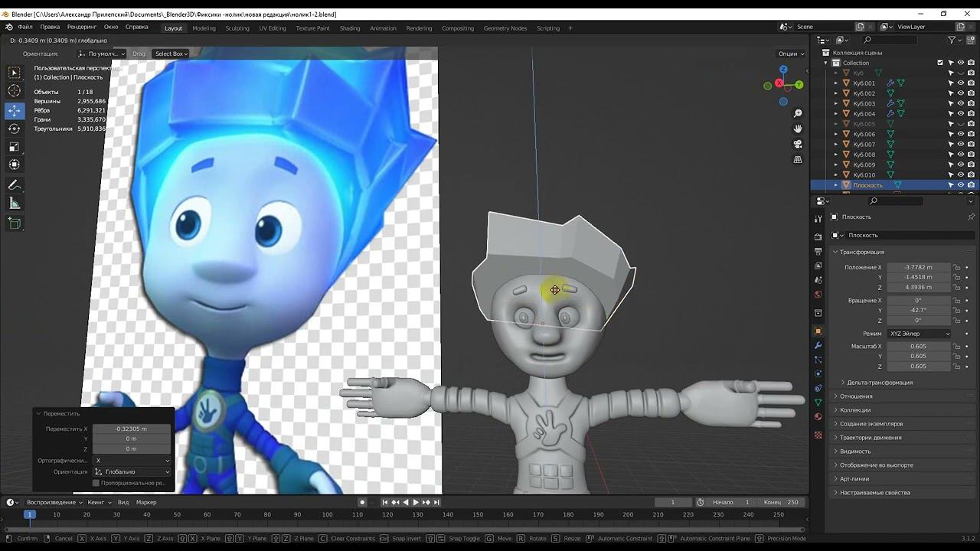Open the Воспроизведение timeline menu
This screenshot has width=980, height=551.
point(54,503)
